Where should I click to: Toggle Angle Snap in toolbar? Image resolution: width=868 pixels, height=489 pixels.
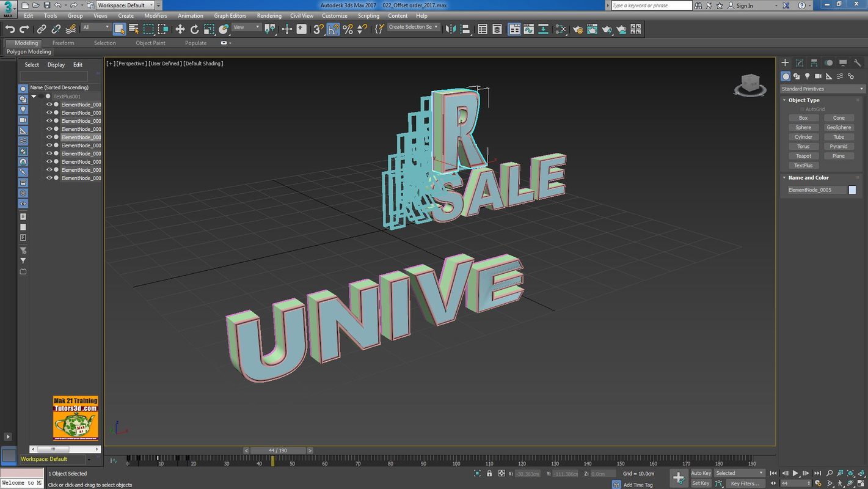tap(333, 29)
